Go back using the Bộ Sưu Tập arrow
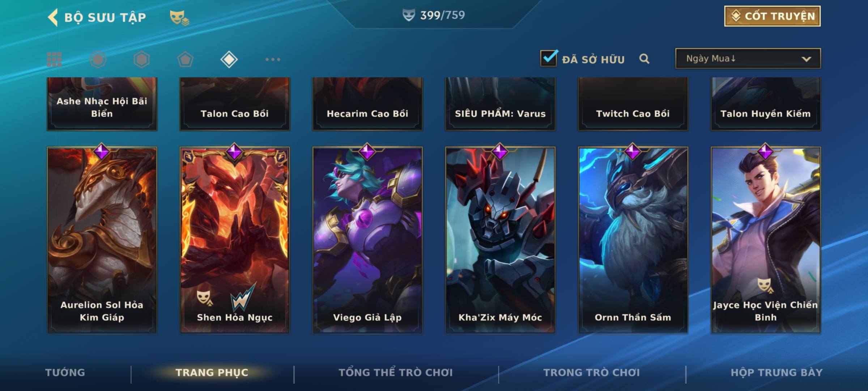868x391 pixels. pos(53,17)
